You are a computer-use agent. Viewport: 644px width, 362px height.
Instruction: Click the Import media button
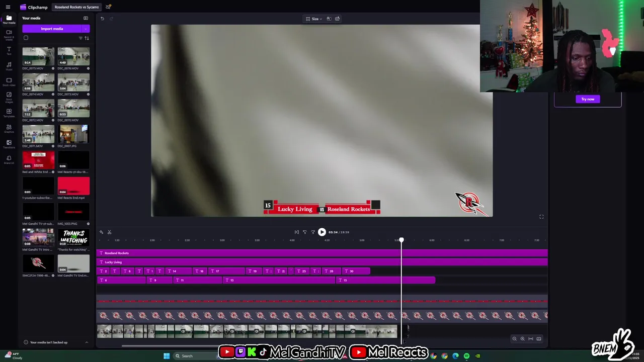52,29
